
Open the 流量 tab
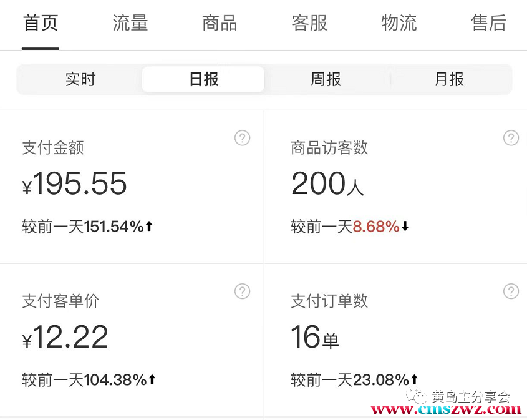130,24
